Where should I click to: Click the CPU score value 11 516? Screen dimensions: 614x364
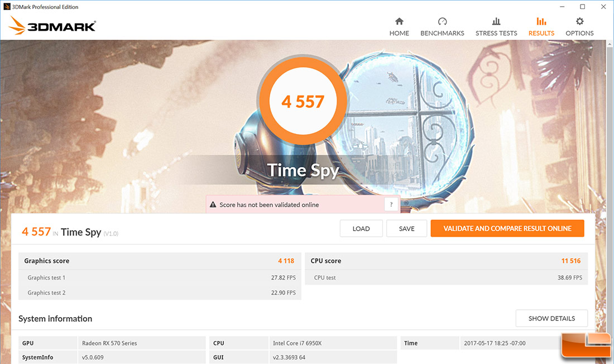pyautogui.click(x=571, y=261)
